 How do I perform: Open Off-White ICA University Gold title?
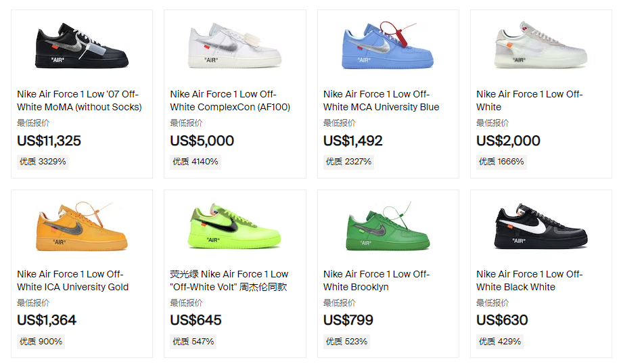click(x=73, y=280)
